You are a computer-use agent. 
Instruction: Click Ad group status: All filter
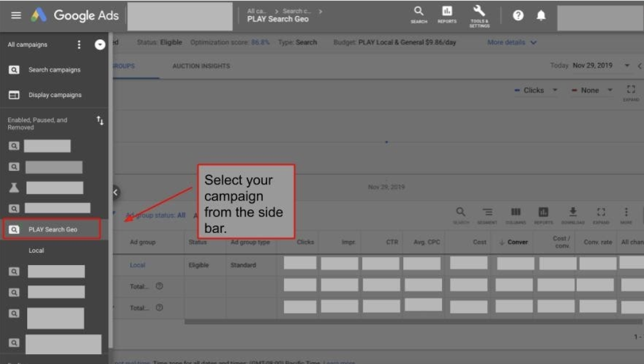[156, 215]
